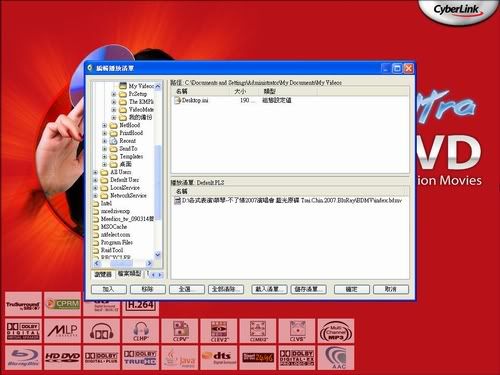Sort files by the 大小 column header
Image resolution: width=500 pixels, height=375 pixels.
pos(244,91)
